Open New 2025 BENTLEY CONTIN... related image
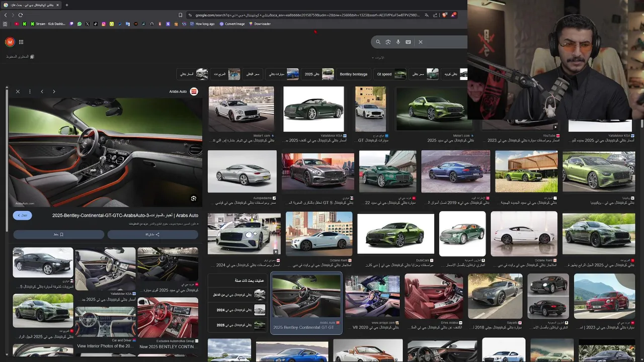The image size is (644, 362). tap(168, 317)
